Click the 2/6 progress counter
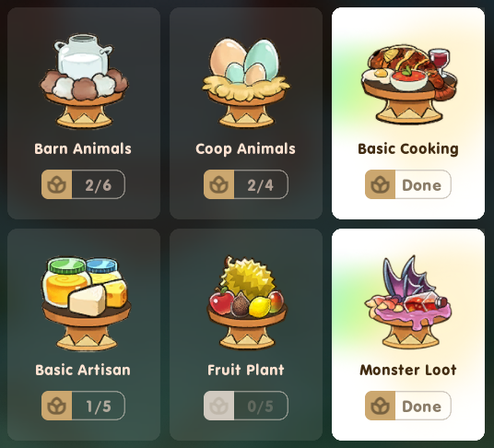 pos(99,185)
